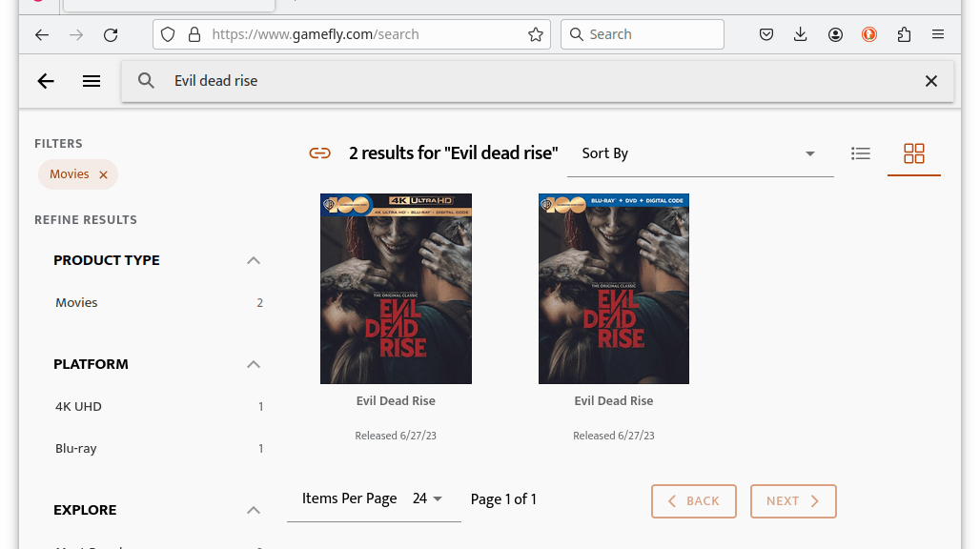Clear the Evil dead rise search text
This screenshot has height=549, width=980.
(x=931, y=81)
